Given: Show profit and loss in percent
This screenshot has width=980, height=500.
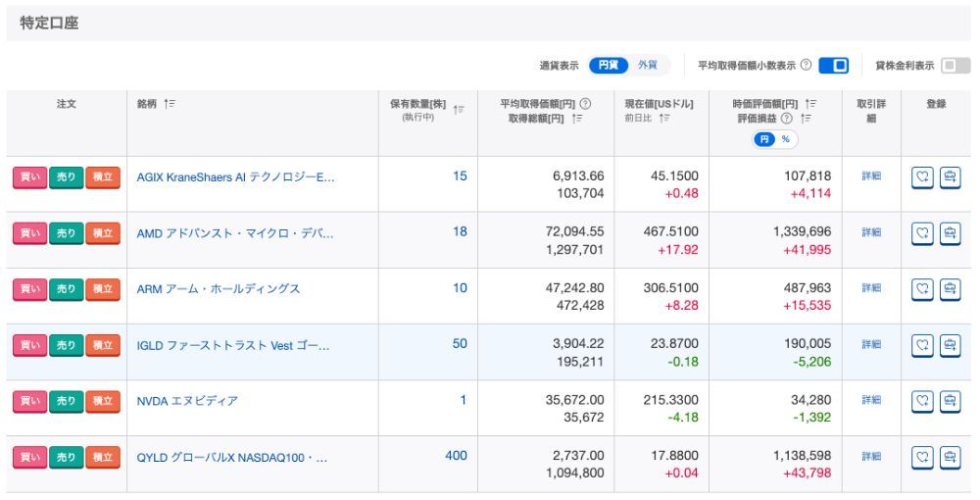Looking at the screenshot, I should click(x=786, y=139).
